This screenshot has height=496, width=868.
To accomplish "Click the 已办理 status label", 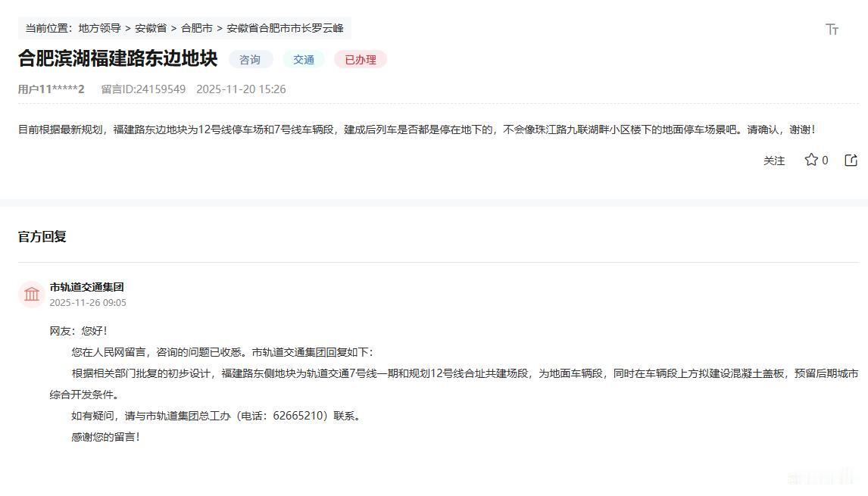I will [x=360, y=59].
